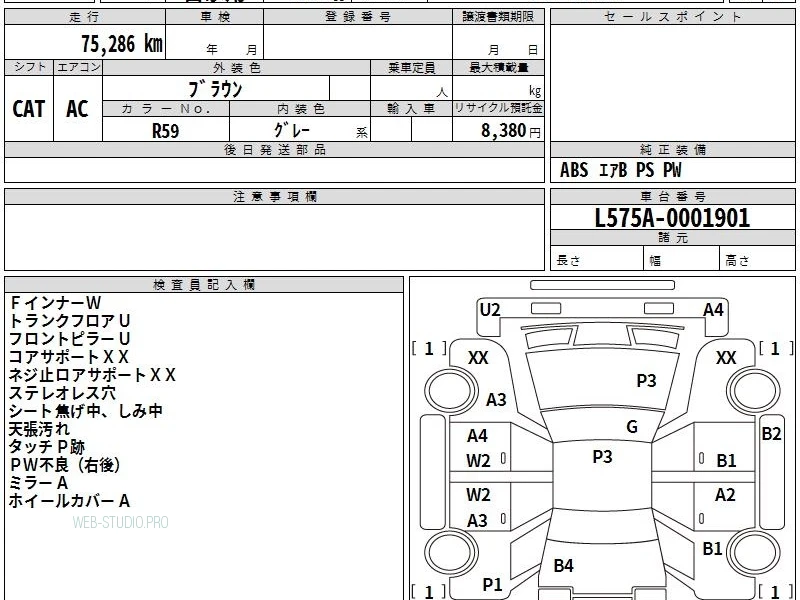Viewport: 800px width, 600px height.
Task: Click the P1 mark on the diagram
Action: click(x=492, y=585)
